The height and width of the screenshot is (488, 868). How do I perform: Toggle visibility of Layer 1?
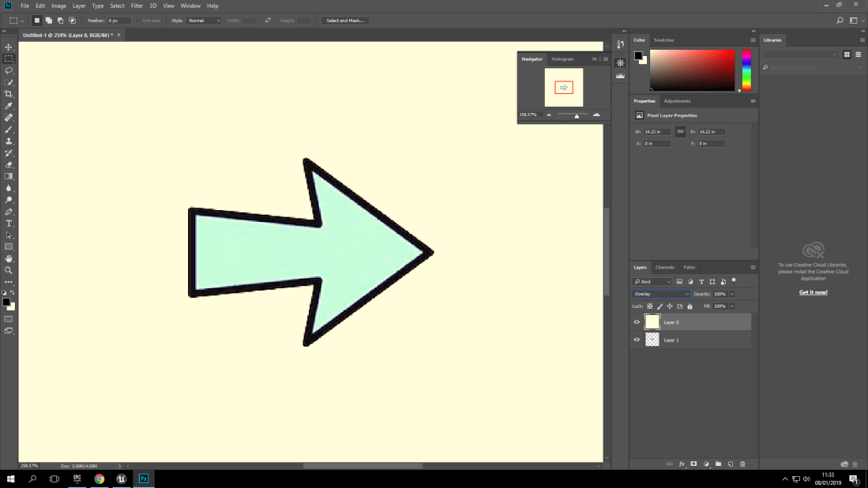[x=637, y=340]
